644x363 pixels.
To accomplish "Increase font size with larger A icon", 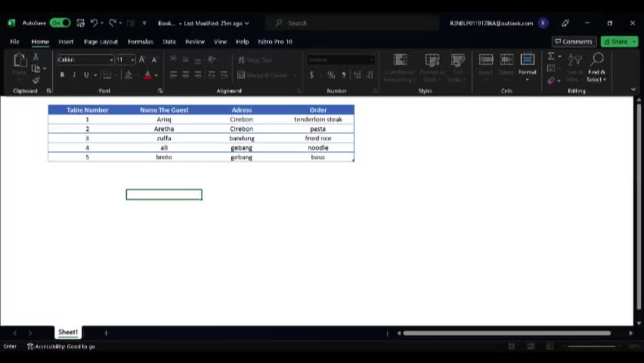I will 142,59.
